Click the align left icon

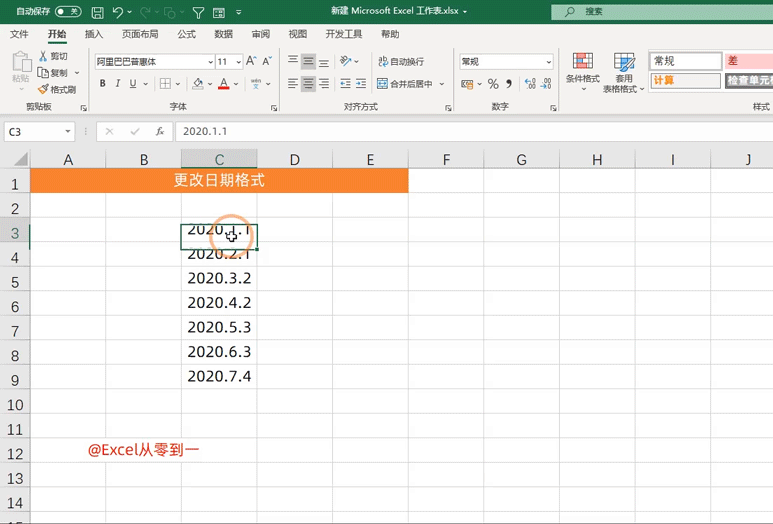click(293, 83)
